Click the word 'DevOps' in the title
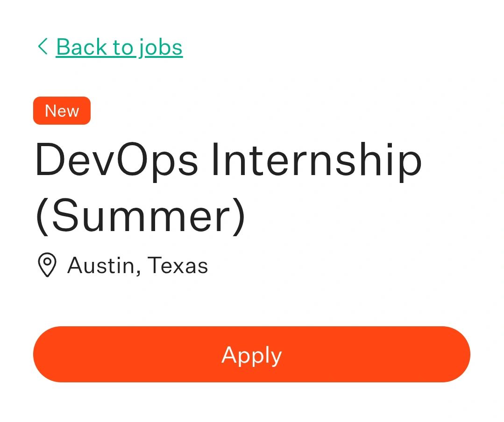 [116, 161]
